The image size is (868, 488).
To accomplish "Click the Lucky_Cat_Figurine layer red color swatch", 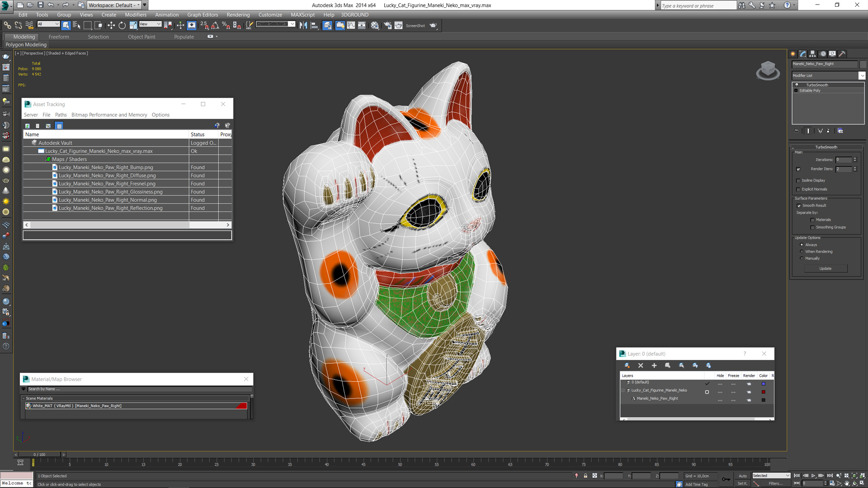I will coord(764,392).
